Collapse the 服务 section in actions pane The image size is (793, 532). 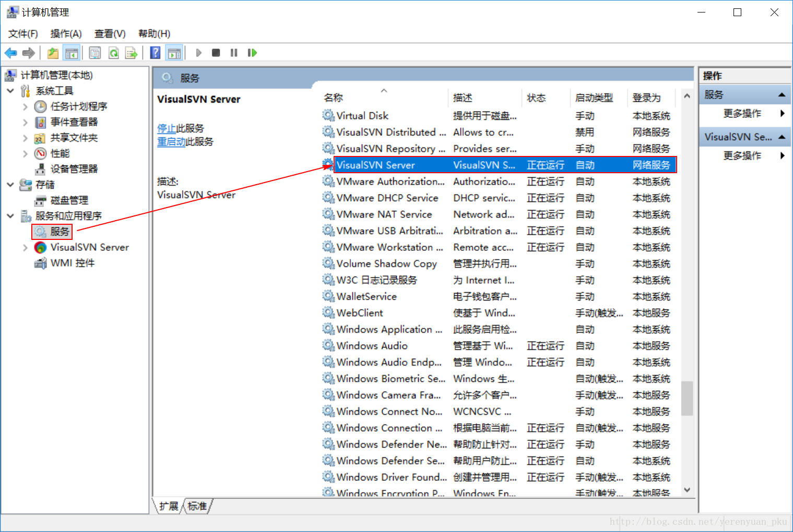782,95
